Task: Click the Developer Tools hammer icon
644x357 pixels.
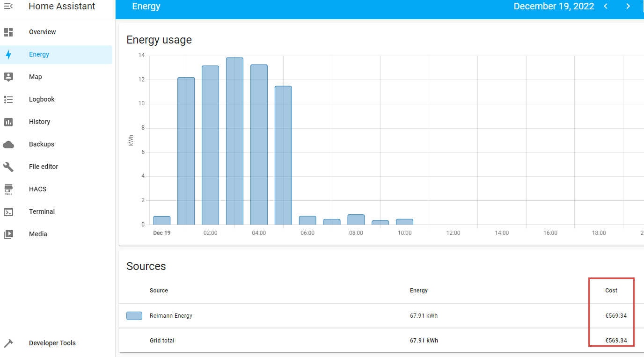Action: point(8,343)
